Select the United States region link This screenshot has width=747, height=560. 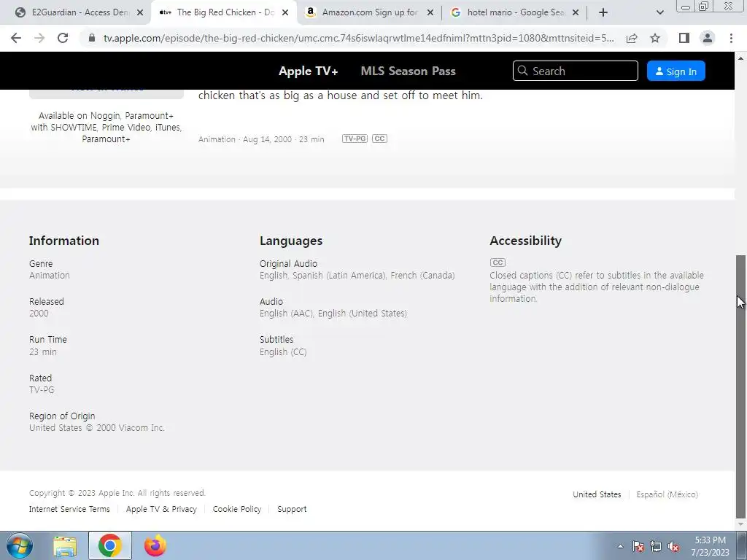click(597, 494)
